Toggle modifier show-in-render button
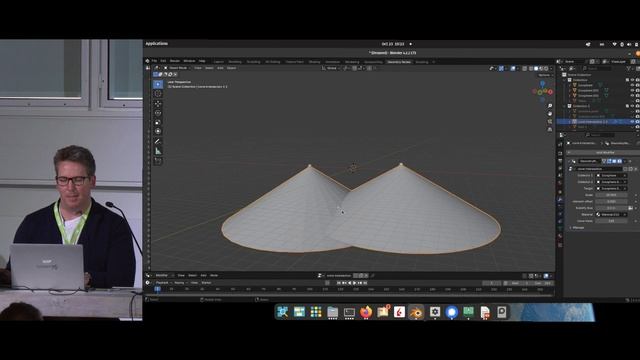This screenshot has height=360, width=640. 620,161
